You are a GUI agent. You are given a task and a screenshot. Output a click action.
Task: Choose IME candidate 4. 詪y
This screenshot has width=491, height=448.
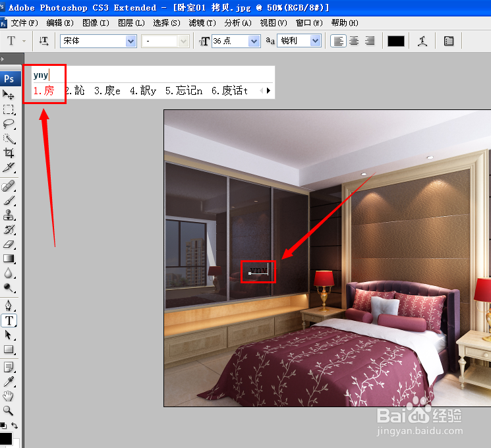coord(143,91)
